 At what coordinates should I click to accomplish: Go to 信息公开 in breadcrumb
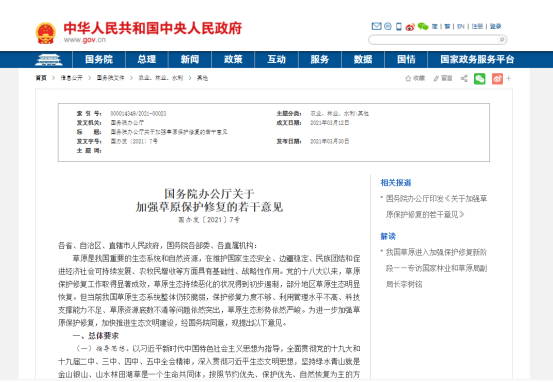[72, 78]
